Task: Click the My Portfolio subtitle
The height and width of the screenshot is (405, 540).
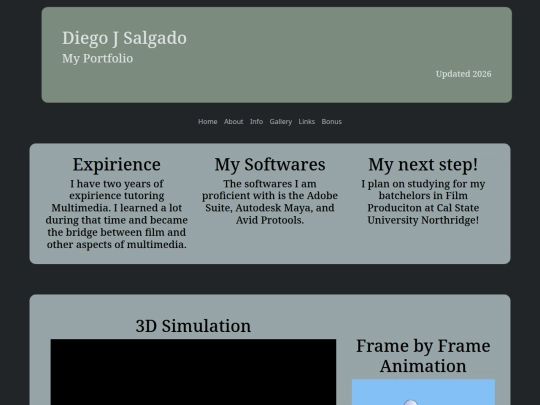Action: pos(97,59)
